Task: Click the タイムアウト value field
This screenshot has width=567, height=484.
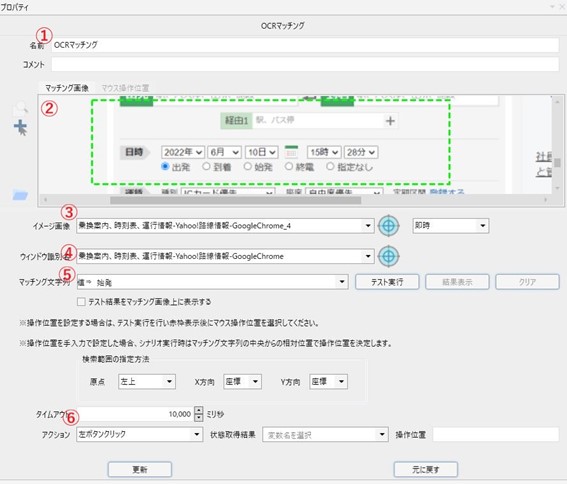Action: pos(135,414)
